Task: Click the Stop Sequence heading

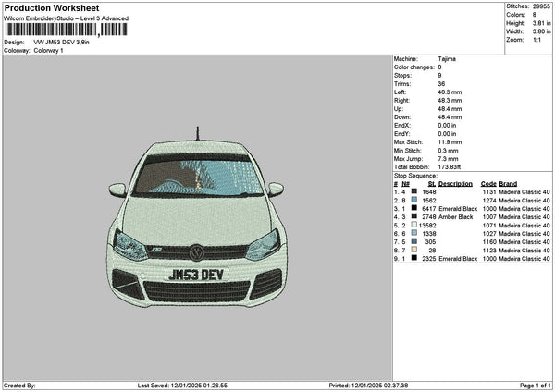Action: 415,175
